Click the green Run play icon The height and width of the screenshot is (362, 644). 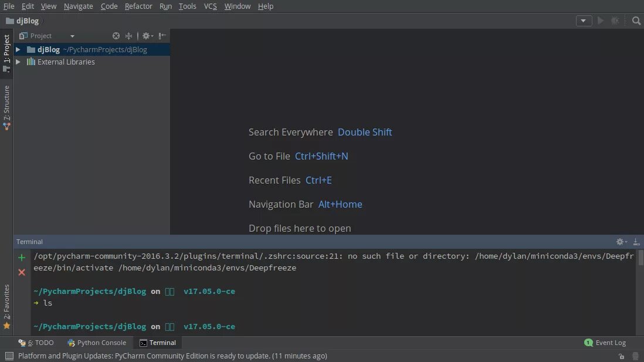tap(601, 21)
